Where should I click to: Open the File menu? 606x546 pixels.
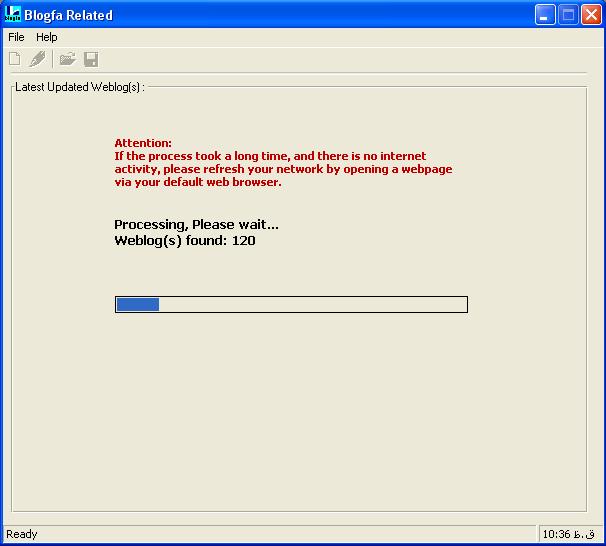tap(16, 37)
